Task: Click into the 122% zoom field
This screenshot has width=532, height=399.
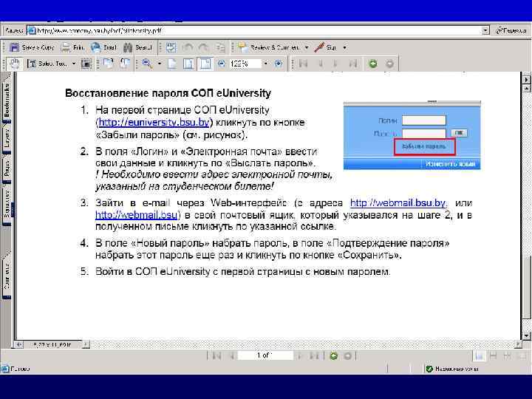Action: pyautogui.click(x=245, y=64)
